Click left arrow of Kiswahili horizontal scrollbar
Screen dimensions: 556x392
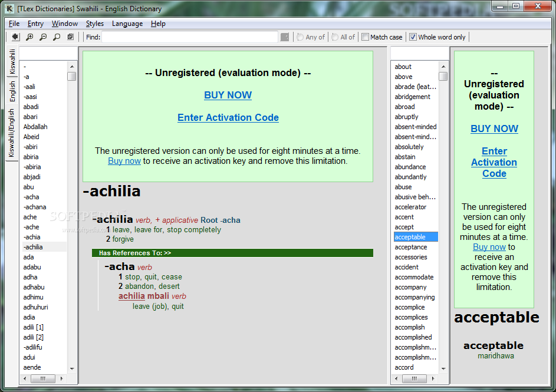(x=25, y=378)
